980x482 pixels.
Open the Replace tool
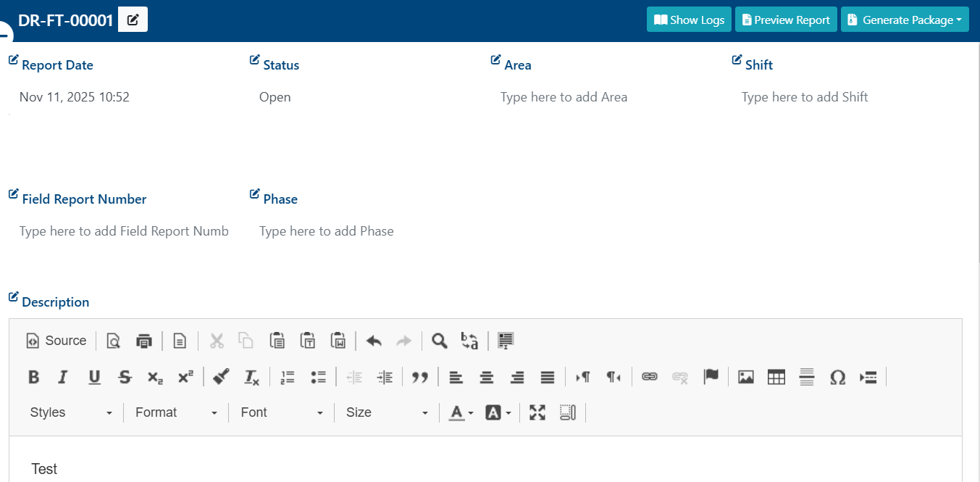[470, 341]
